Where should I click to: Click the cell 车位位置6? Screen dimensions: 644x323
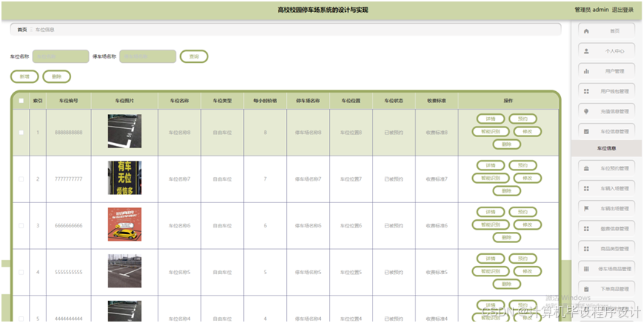(351, 226)
